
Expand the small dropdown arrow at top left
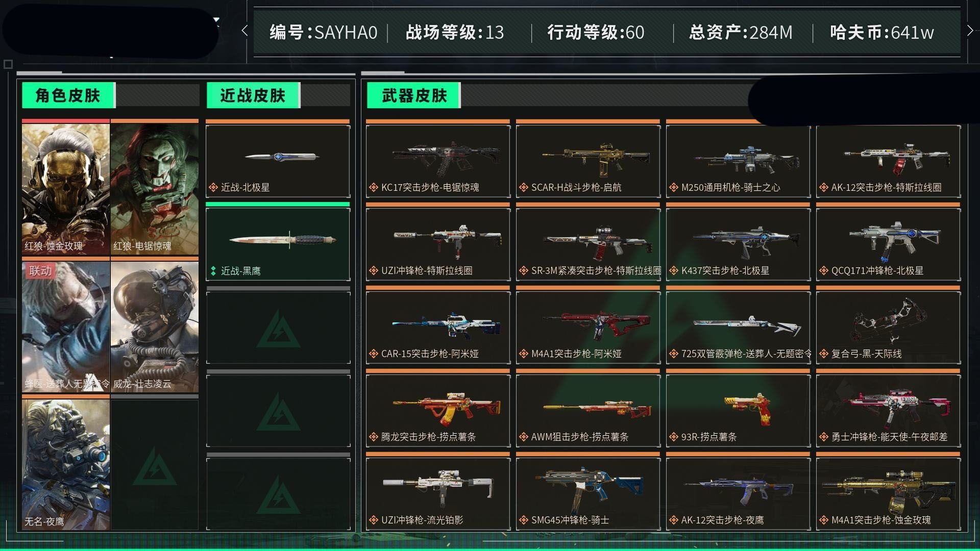[216, 21]
